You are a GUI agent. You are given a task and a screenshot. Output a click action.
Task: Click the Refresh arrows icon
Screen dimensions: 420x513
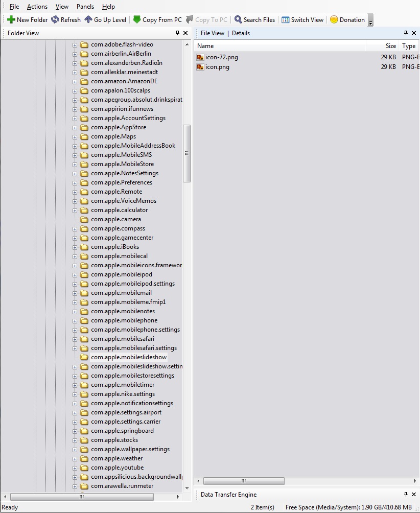tap(55, 19)
